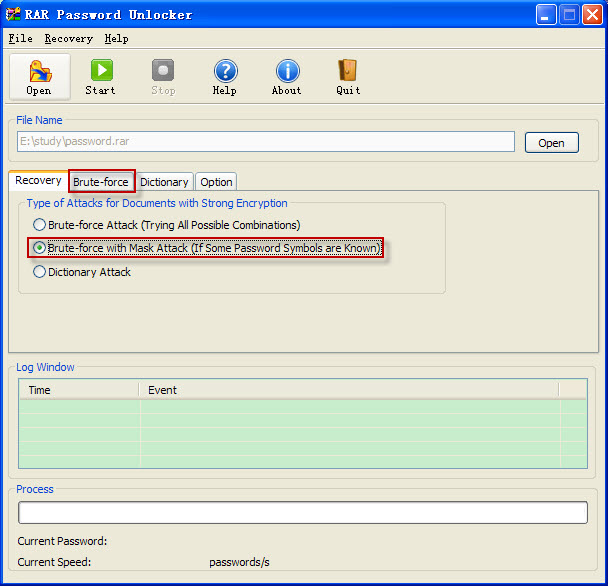The height and width of the screenshot is (586, 608).
Task: Click the 'Current Password:' label
Action: coord(62,541)
